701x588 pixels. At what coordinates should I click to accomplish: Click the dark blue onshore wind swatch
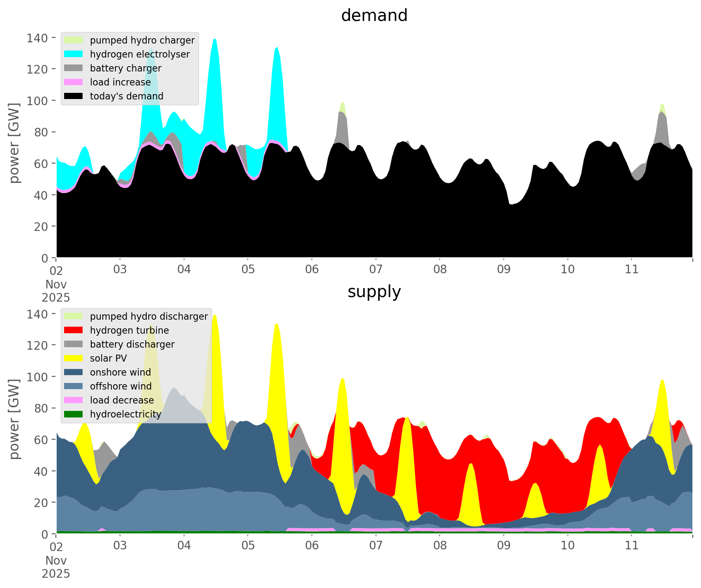[x=74, y=372]
